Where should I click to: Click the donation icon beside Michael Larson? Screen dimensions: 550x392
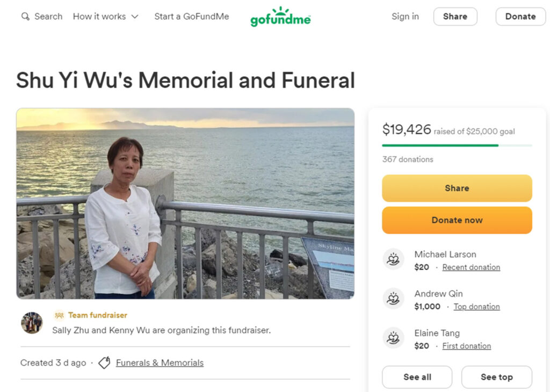(393, 260)
